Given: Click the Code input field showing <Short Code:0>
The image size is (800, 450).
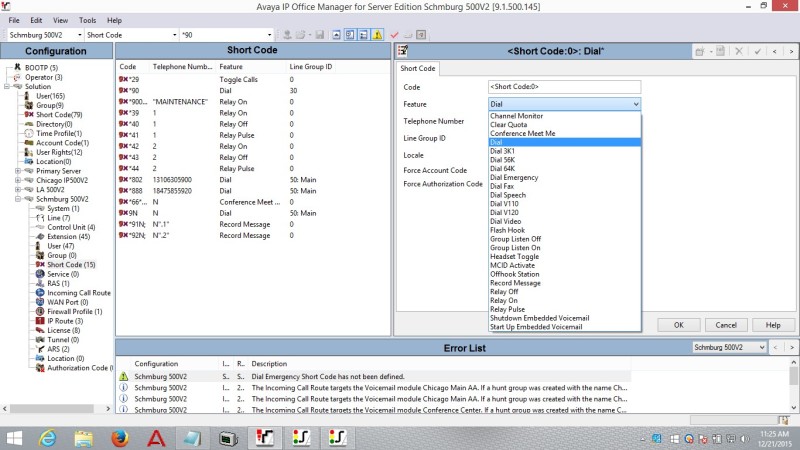Looking at the screenshot, I should pyautogui.click(x=564, y=87).
